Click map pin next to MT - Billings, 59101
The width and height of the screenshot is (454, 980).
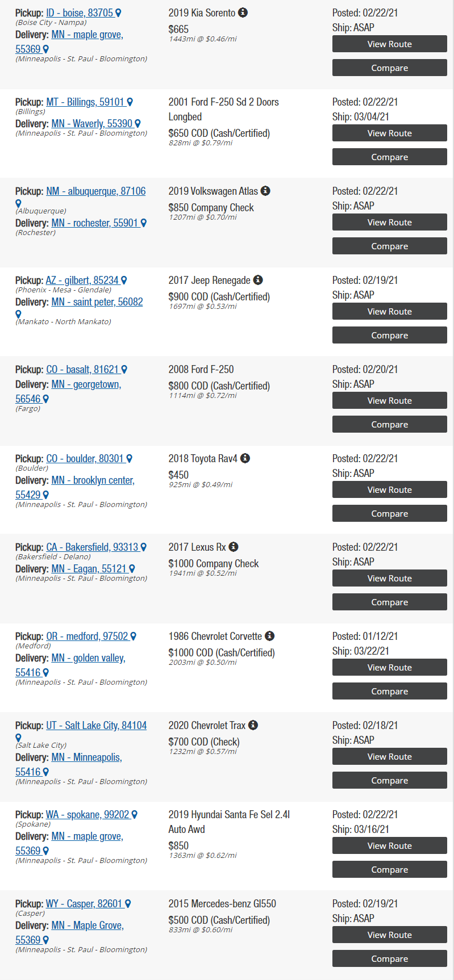[x=130, y=102]
